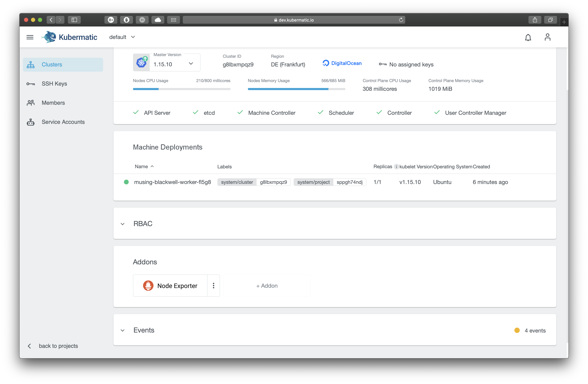The image size is (588, 384).
Task: Click the Safari share icon
Action: (x=535, y=20)
